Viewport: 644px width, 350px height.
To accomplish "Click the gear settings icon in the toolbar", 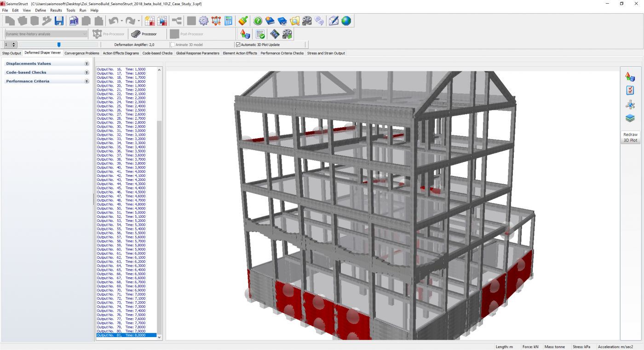I will click(x=204, y=21).
